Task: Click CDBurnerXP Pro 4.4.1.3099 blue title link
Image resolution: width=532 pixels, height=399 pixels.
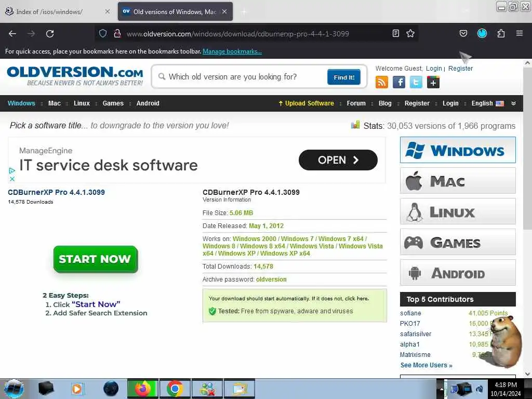Action: [x=56, y=192]
